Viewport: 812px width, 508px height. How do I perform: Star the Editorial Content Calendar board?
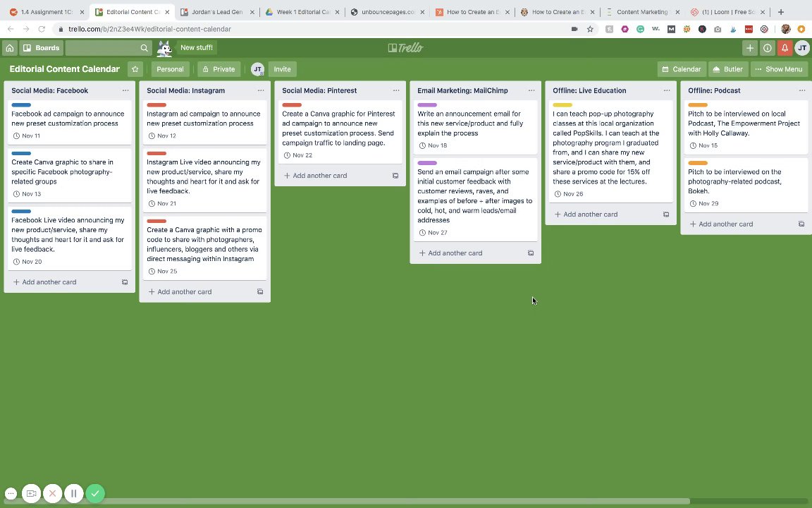[x=135, y=69]
